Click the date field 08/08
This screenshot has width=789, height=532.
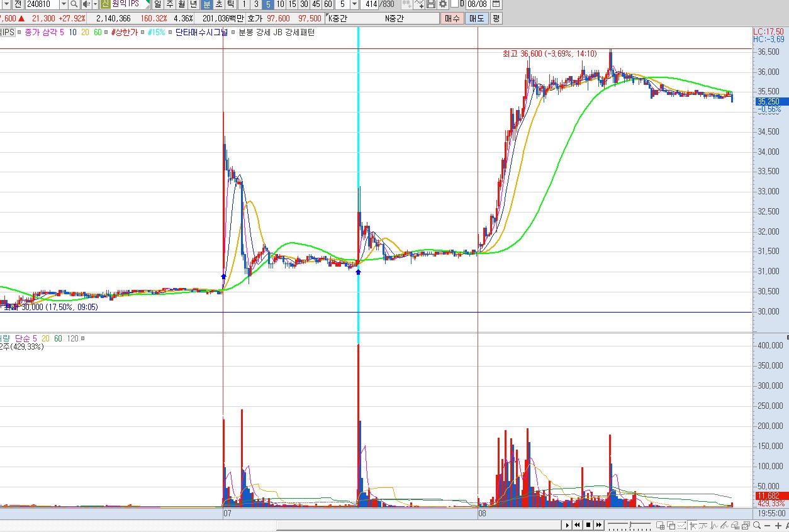click(478, 4)
